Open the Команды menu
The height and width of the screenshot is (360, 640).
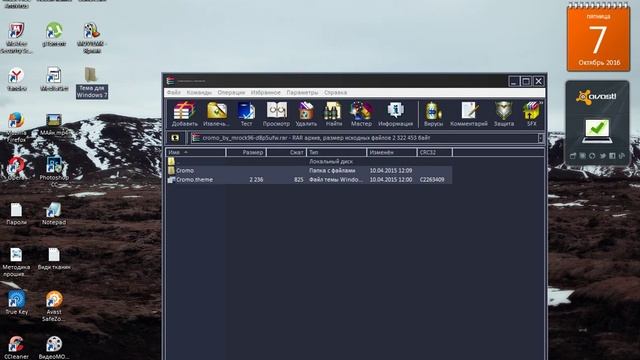click(x=199, y=93)
